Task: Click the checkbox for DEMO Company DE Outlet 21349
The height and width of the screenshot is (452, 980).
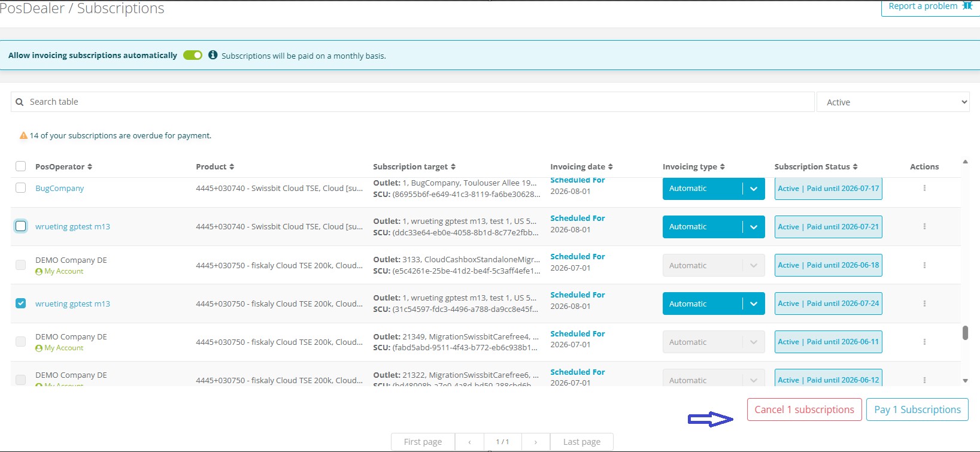Action: [x=20, y=341]
